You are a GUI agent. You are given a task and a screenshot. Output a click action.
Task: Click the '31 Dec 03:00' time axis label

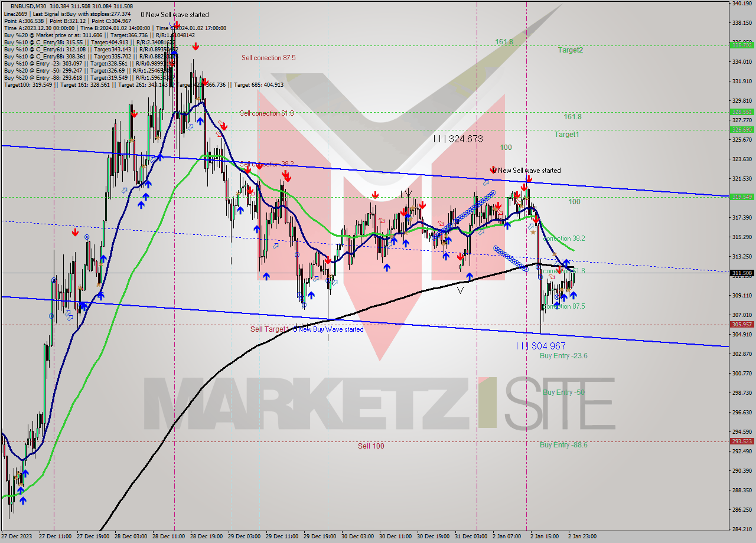[x=472, y=537]
